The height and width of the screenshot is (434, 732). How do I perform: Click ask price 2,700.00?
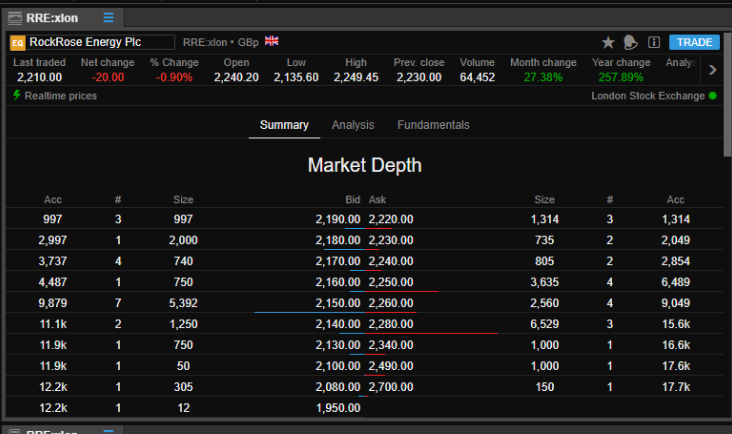(x=391, y=387)
